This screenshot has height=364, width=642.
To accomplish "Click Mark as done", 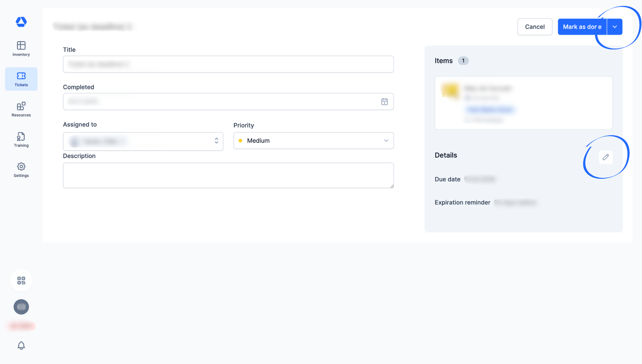I will pos(582,27).
